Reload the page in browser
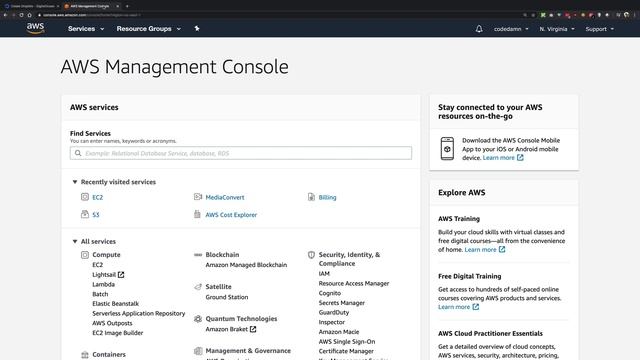Image resolution: width=640 pixels, height=360 pixels. click(x=21, y=15)
